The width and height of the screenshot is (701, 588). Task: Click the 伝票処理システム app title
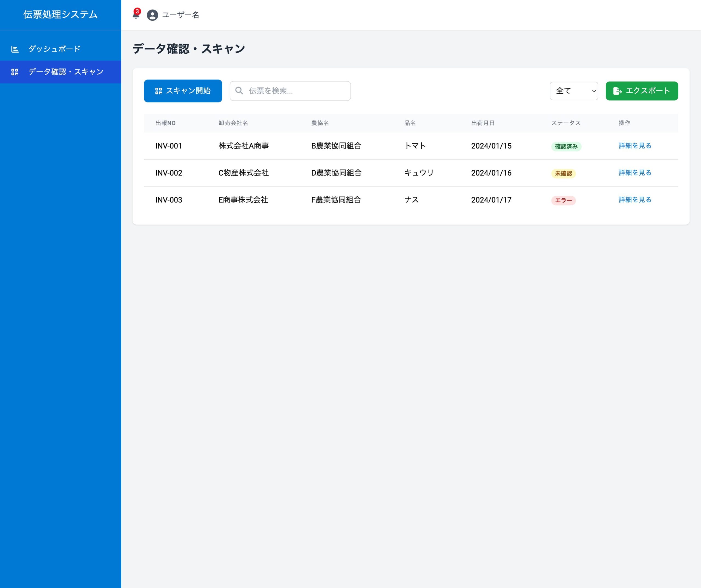coord(61,14)
